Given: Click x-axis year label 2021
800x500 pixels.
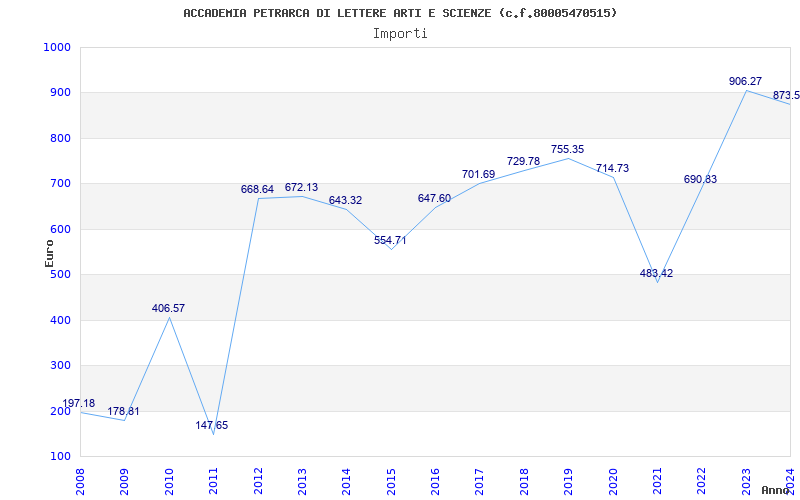Looking at the screenshot, I should tap(657, 481).
